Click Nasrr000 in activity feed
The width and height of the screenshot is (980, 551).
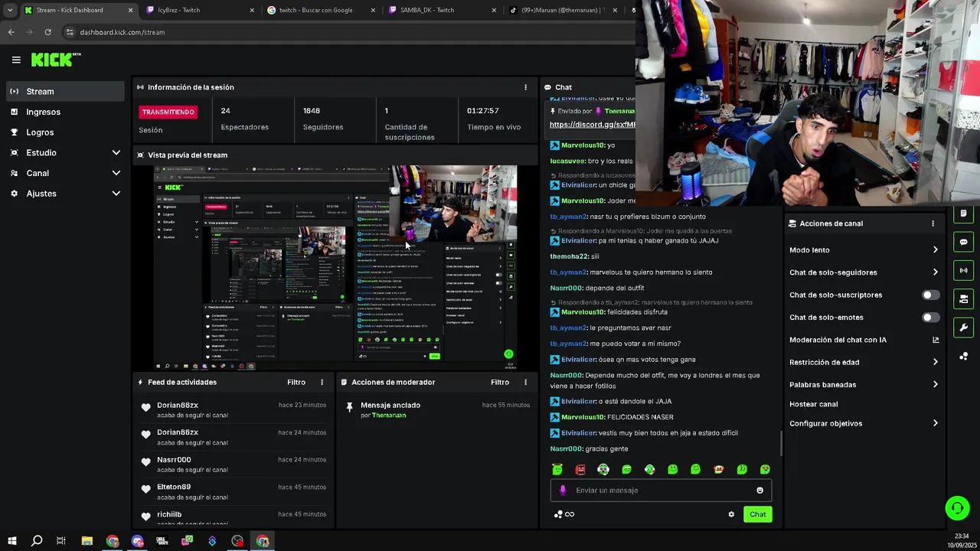(x=174, y=459)
